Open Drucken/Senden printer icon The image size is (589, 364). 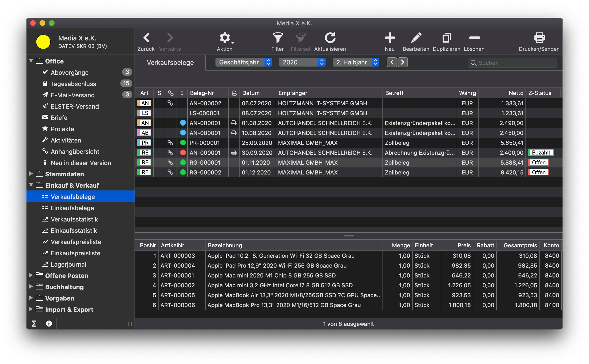point(539,38)
